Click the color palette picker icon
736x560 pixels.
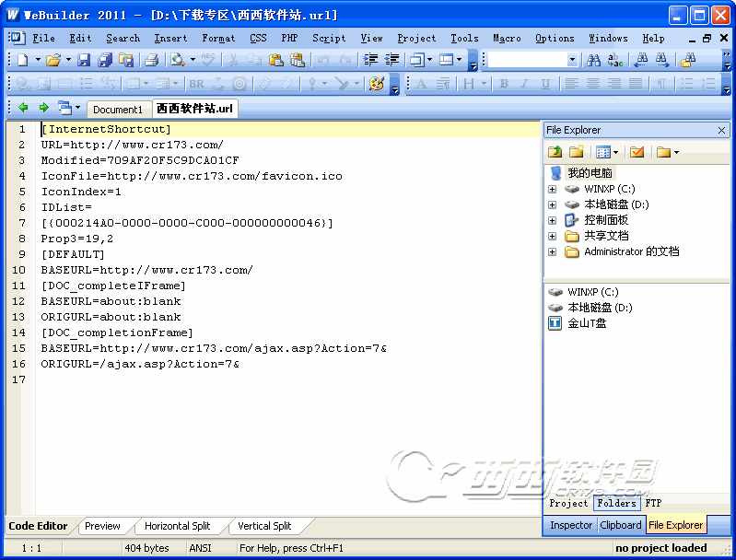(x=377, y=84)
